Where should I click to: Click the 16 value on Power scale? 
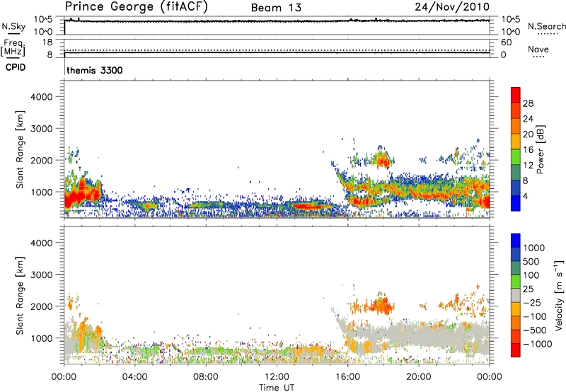[x=528, y=150]
